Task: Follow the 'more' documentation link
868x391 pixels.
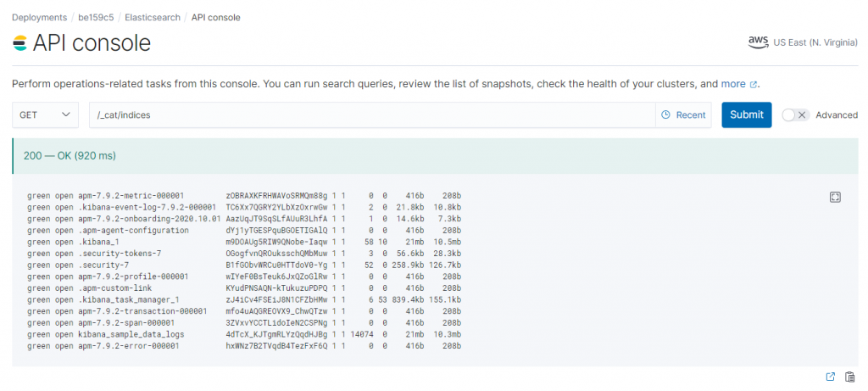Action: (x=738, y=84)
